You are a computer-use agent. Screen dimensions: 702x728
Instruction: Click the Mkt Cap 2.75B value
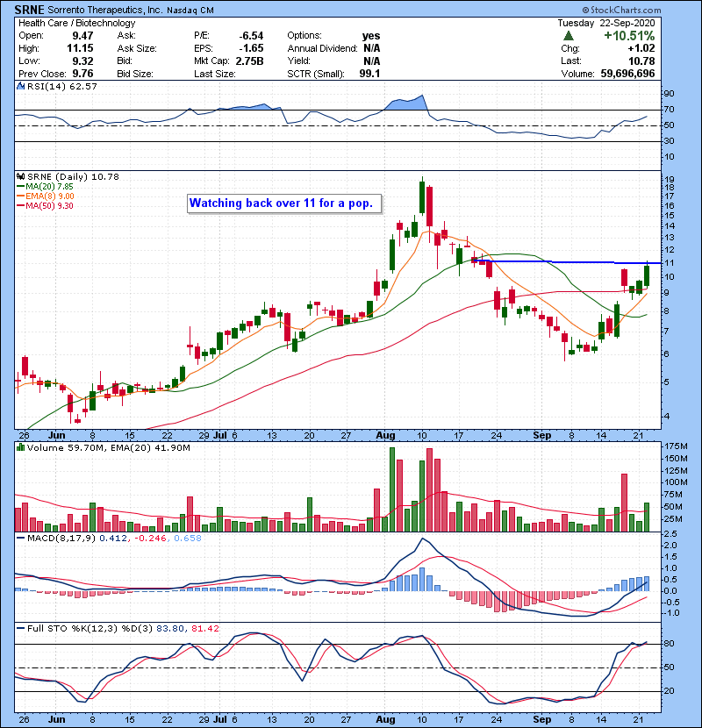(249, 61)
